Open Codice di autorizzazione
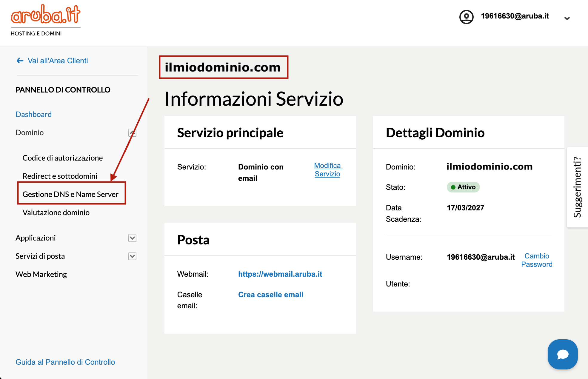 point(63,158)
